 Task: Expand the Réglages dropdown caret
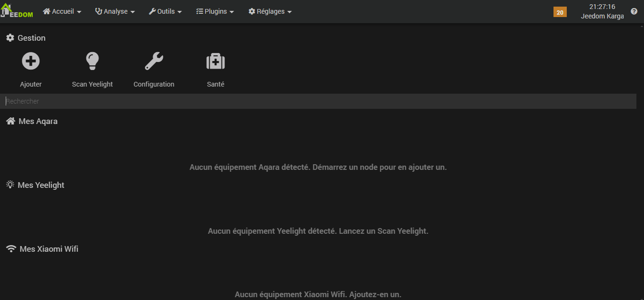click(x=290, y=12)
